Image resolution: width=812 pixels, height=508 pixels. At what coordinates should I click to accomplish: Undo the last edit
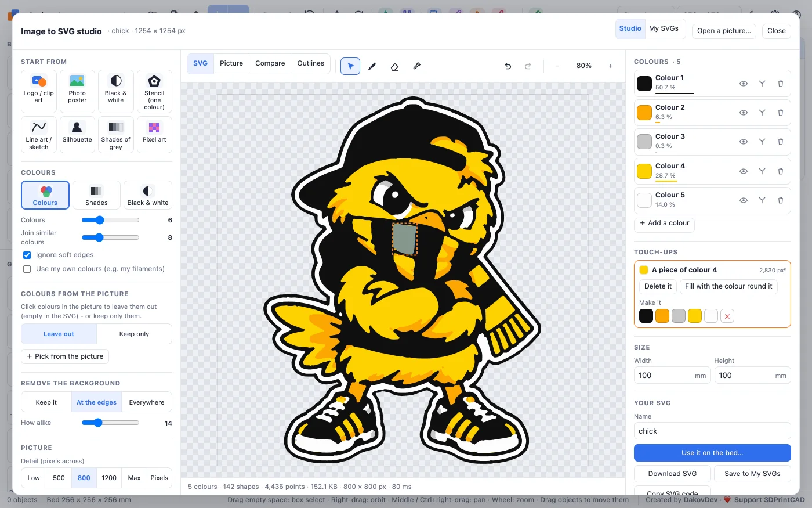point(508,66)
